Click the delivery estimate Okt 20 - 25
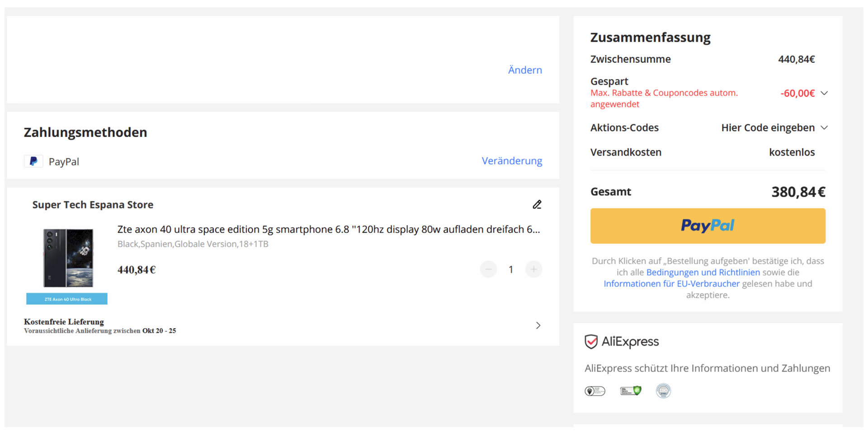 tap(159, 331)
